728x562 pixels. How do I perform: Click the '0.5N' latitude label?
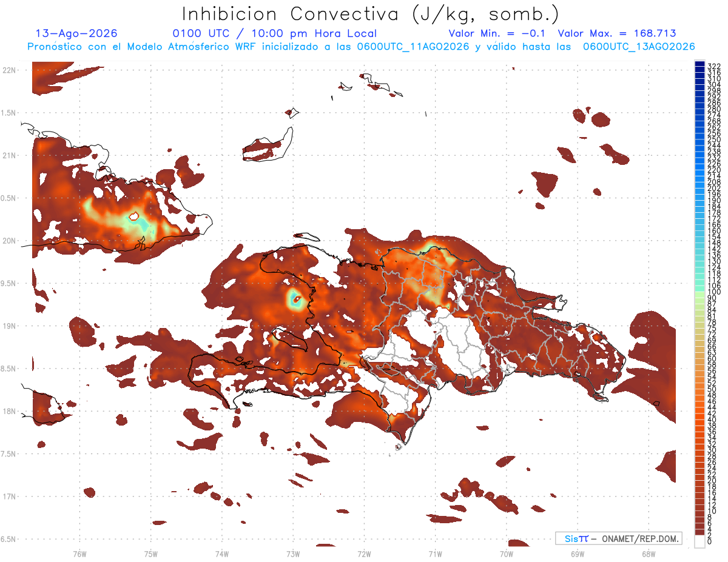(x=8, y=198)
